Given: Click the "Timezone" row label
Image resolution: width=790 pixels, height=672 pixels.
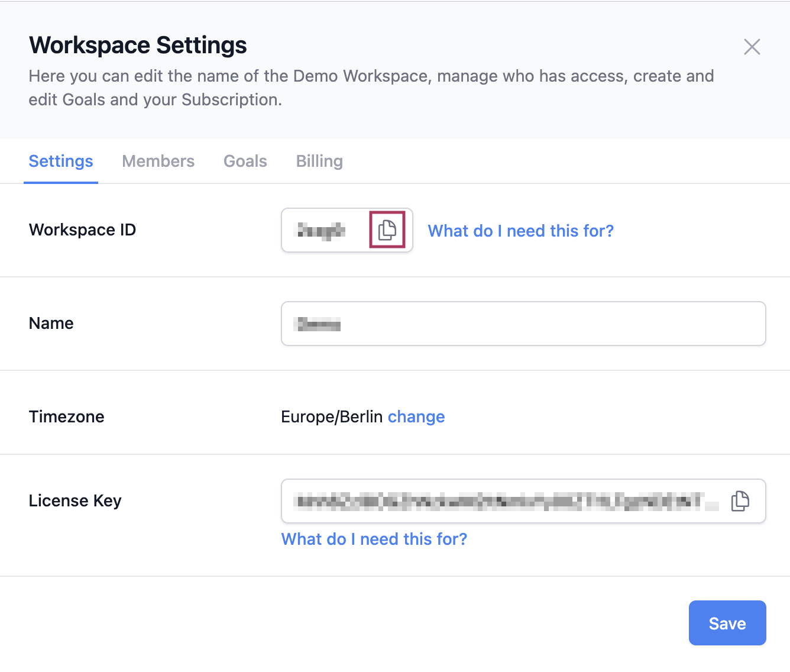Looking at the screenshot, I should [x=66, y=417].
